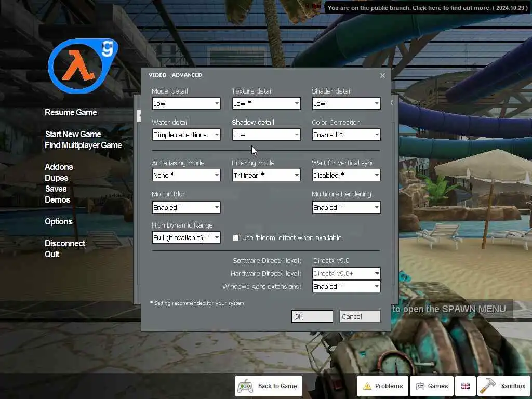
Task: Expand the Filtering mode dropdown
Action: 267,175
